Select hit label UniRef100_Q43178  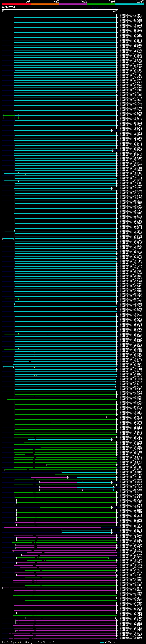(131, 40)
